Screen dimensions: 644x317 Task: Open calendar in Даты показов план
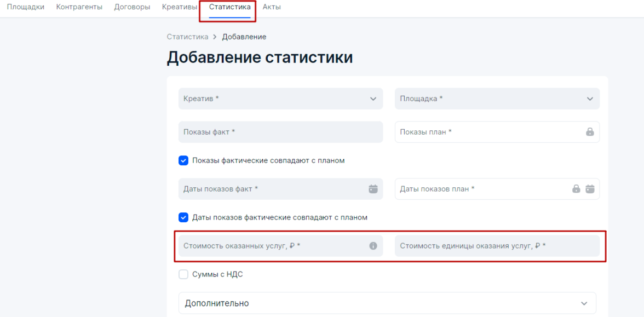(x=590, y=189)
